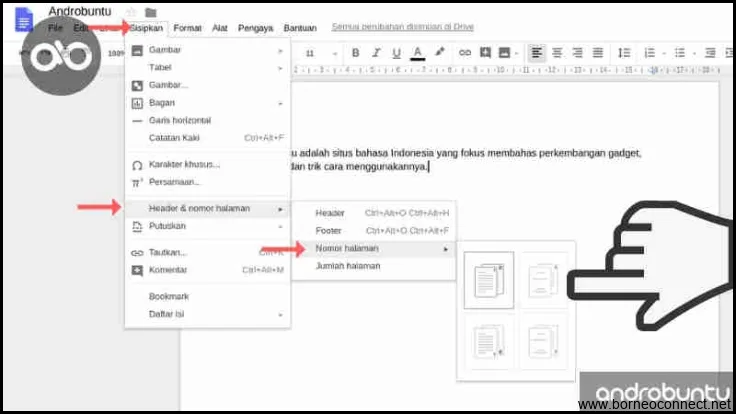Open the Pengaya menu
The height and width of the screenshot is (414, 736).
click(255, 28)
